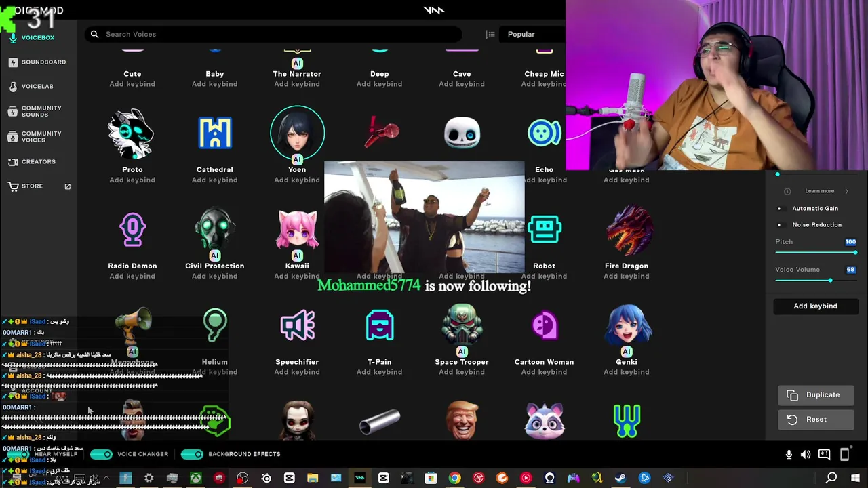Select the Robot voice icon
The image size is (868, 488).
544,229
